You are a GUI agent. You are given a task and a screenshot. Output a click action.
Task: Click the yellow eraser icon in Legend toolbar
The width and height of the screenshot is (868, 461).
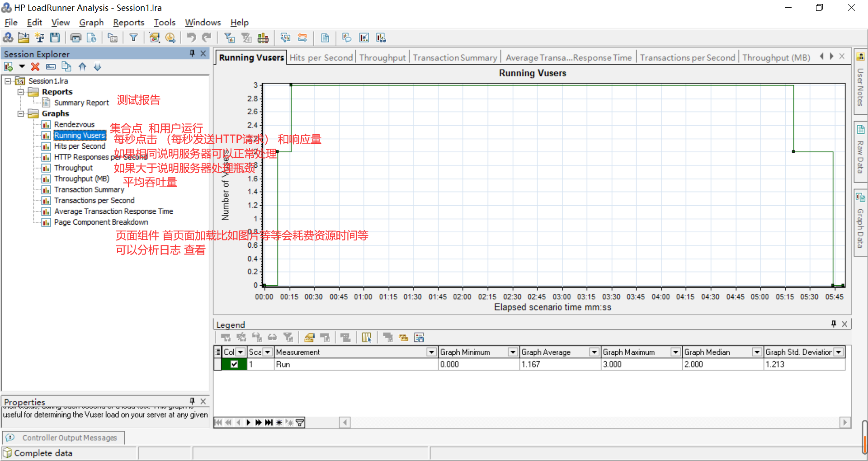(309, 338)
